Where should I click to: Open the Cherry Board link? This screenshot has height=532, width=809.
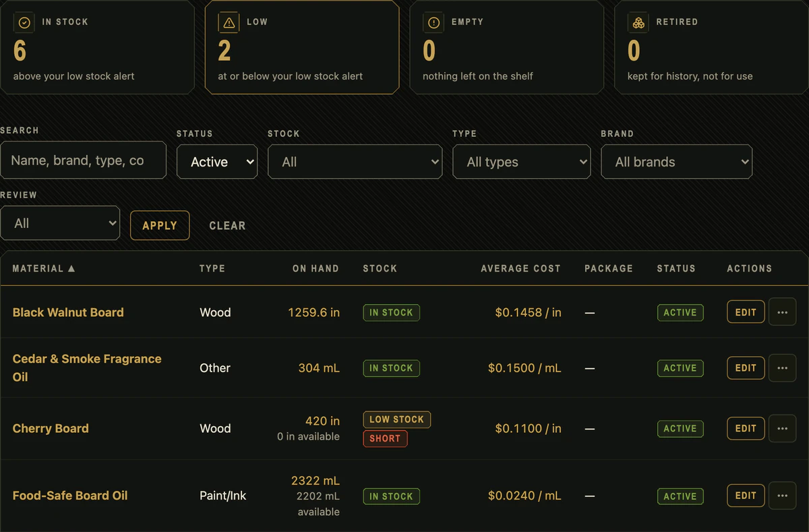coord(51,428)
